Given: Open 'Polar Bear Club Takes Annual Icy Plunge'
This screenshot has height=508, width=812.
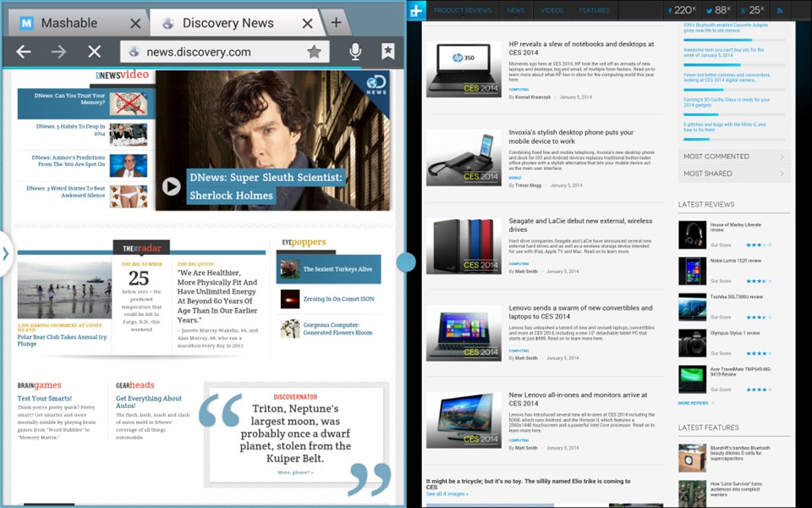Looking at the screenshot, I should coord(62,340).
